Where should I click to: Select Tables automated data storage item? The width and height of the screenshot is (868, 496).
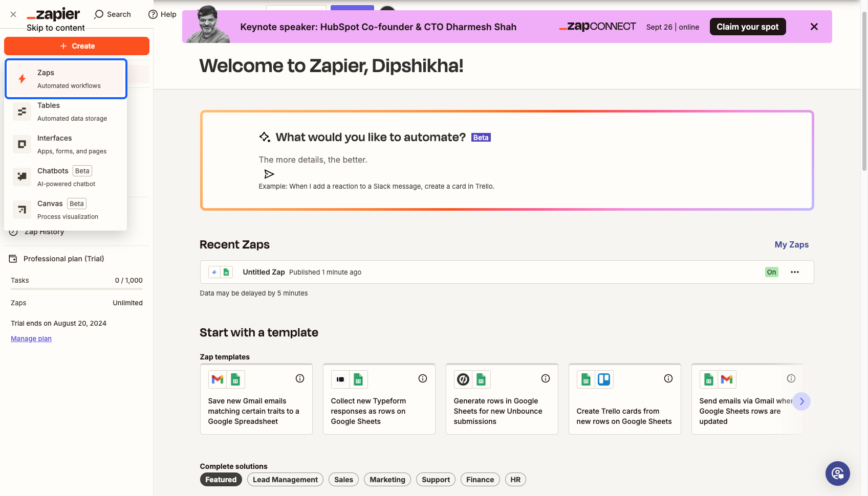point(66,111)
